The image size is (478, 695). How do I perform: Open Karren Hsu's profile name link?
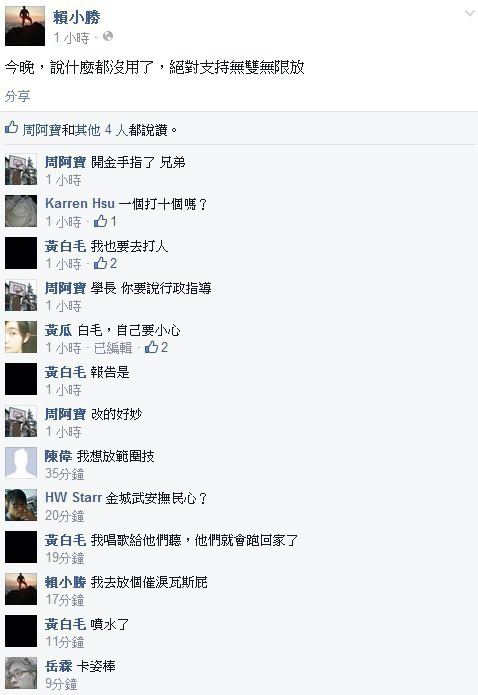[80, 203]
